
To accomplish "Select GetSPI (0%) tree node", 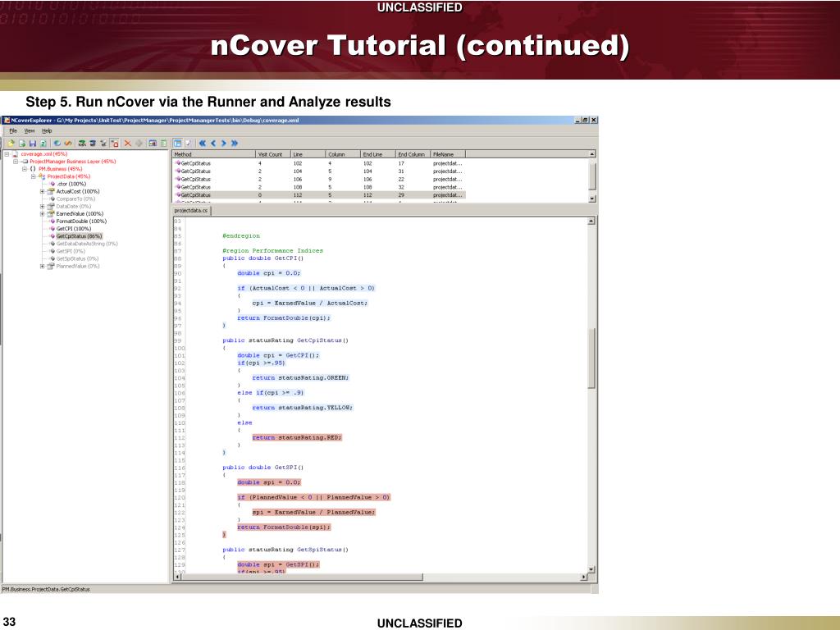I will (x=71, y=251).
